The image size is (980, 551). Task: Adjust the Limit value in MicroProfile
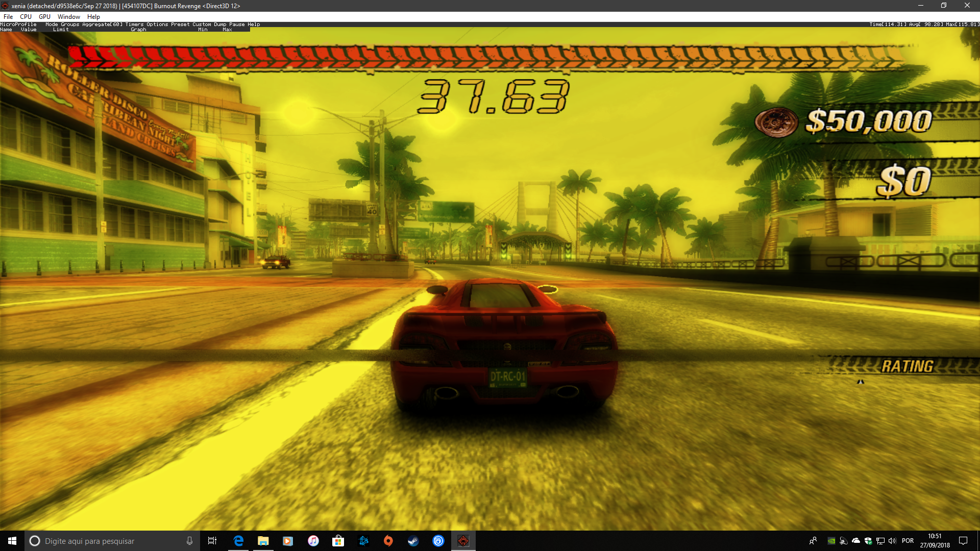(x=60, y=29)
